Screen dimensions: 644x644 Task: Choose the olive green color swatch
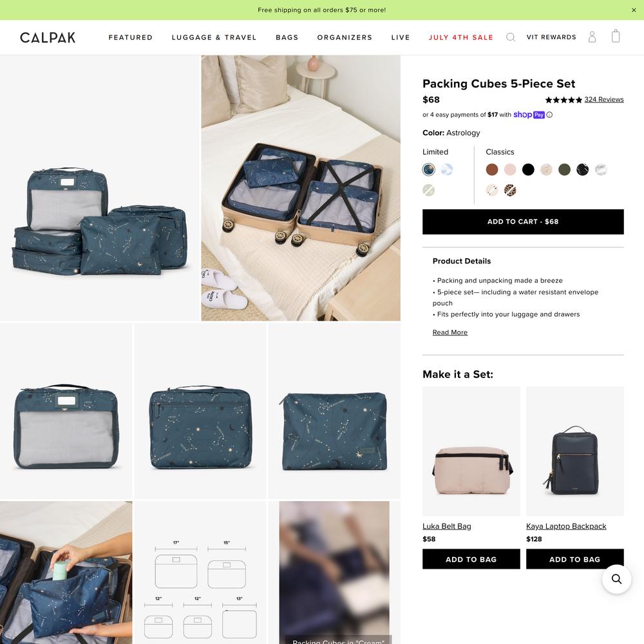[564, 169]
